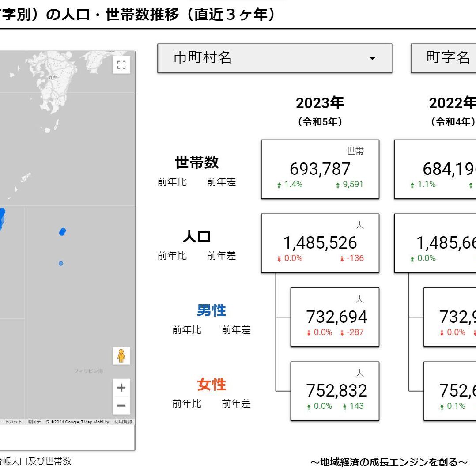Screen dimensions: 476x476
Task: Open the 市町村名 dropdown
Action: (274, 58)
